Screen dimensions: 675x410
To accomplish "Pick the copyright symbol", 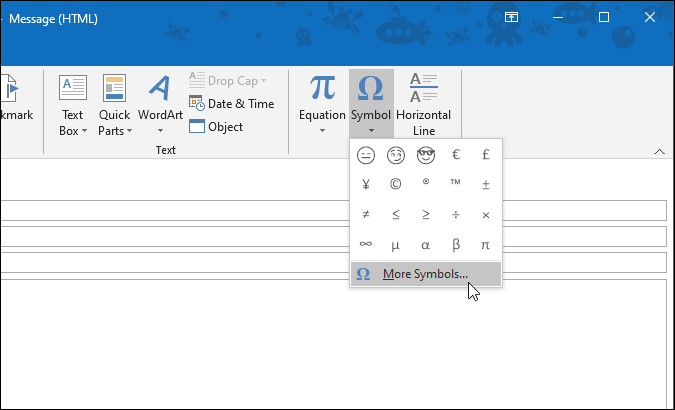I will point(396,185).
